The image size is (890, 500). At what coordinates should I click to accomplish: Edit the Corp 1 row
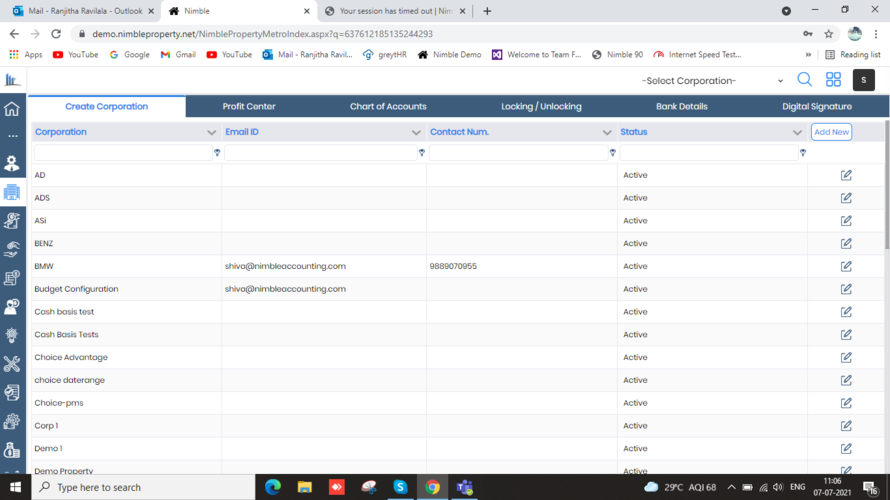click(x=846, y=426)
